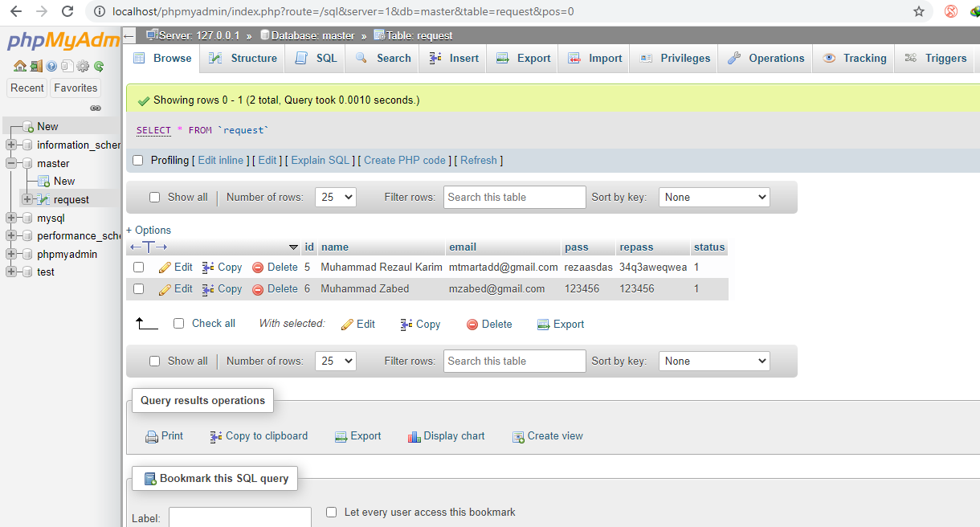Click Export icon in query results operations
Screen dimensions: 980x527
pyautogui.click(x=341, y=436)
